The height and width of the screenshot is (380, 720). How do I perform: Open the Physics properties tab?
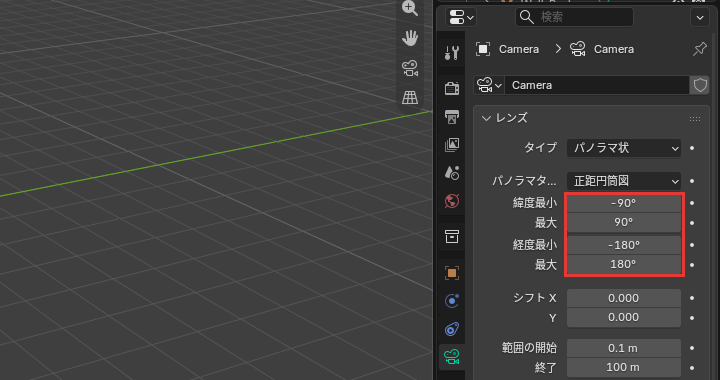pos(452,301)
